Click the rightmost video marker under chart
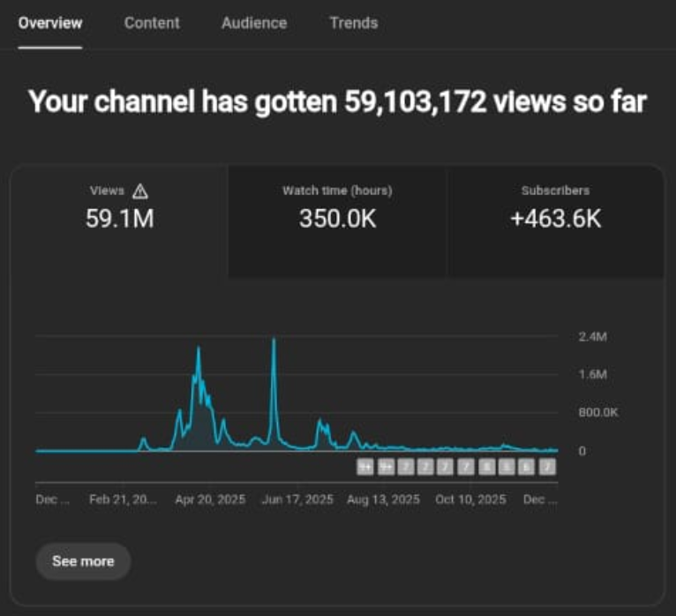This screenshot has width=676, height=616. coord(547,467)
